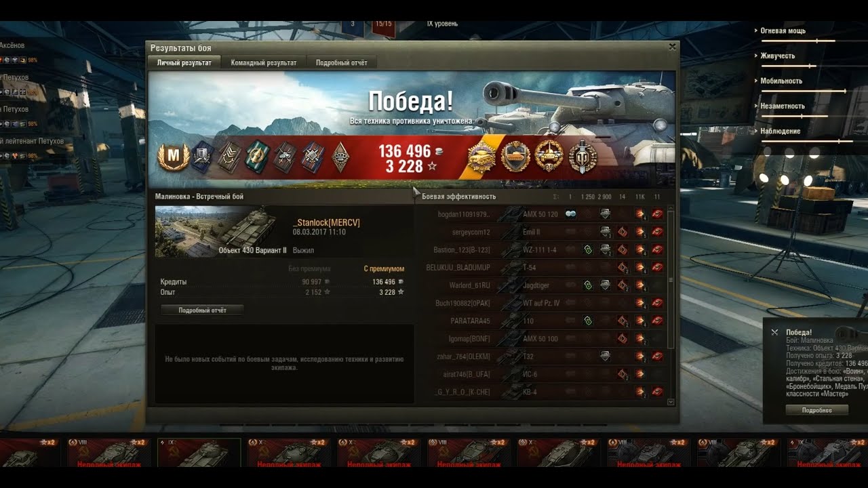This screenshot has width=868, height=488.
Task: Click the Подробный отчёт button below credits
Action: coord(202,310)
